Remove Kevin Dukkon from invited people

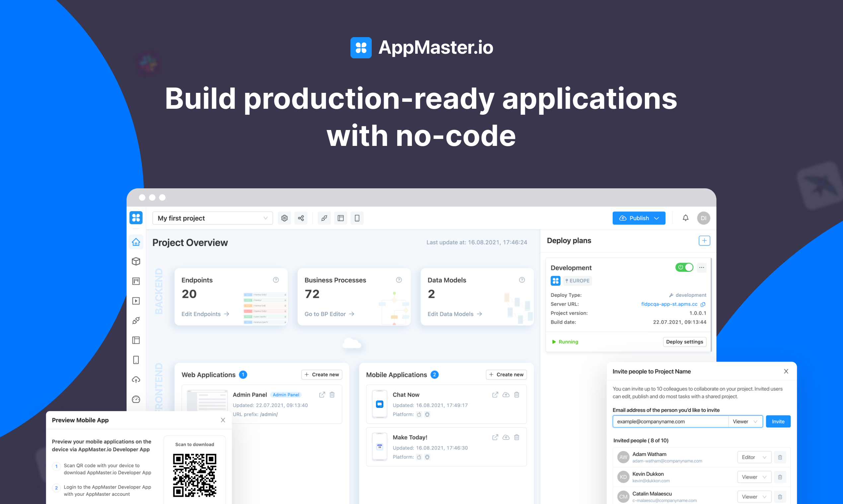coord(780,477)
